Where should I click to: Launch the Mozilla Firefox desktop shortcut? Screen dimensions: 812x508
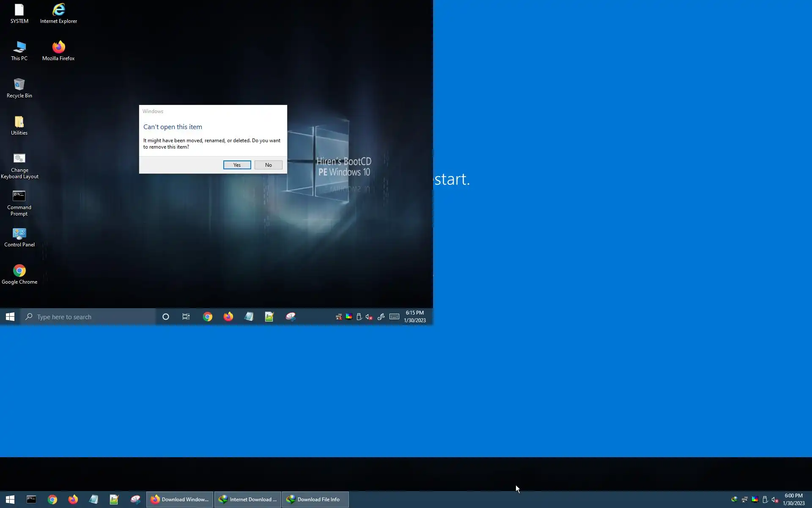pos(58,51)
